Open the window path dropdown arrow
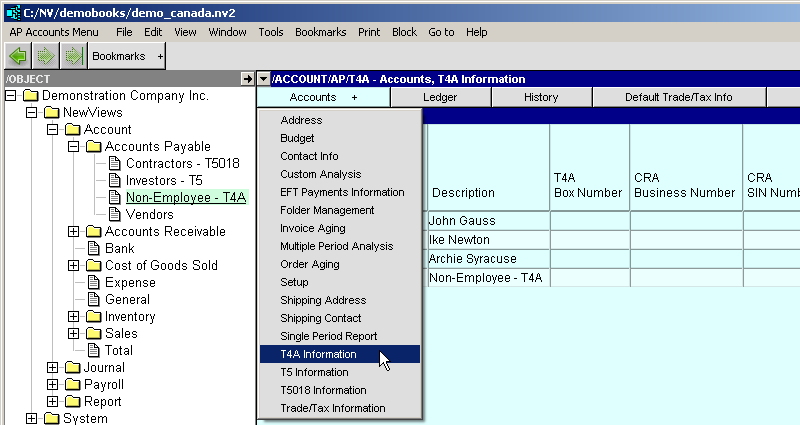This screenshot has height=425, width=800. (x=263, y=79)
